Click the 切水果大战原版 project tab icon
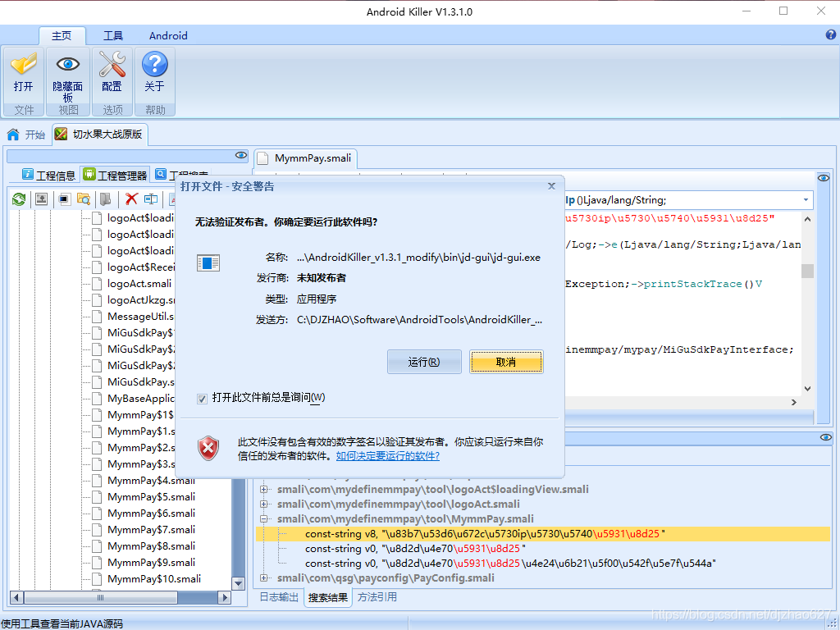This screenshot has width=840, height=630. pos(61,134)
